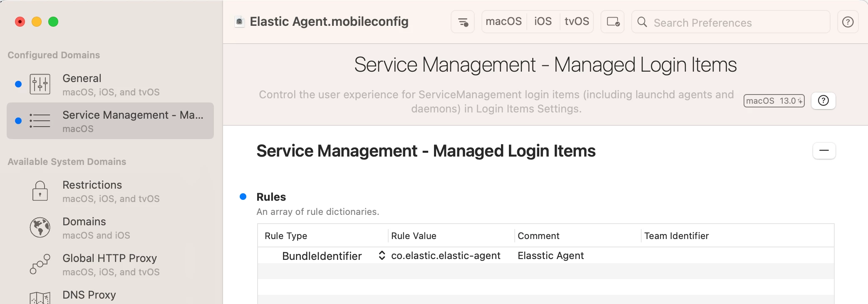Open help from the toolbar question mark
The width and height of the screenshot is (868, 304).
[x=848, y=22]
